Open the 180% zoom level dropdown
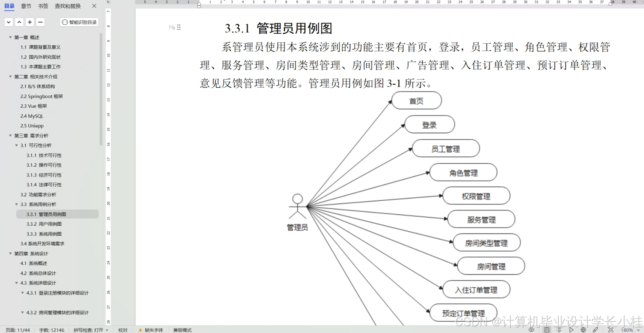The height and width of the screenshot is (333, 644). [x=631, y=330]
